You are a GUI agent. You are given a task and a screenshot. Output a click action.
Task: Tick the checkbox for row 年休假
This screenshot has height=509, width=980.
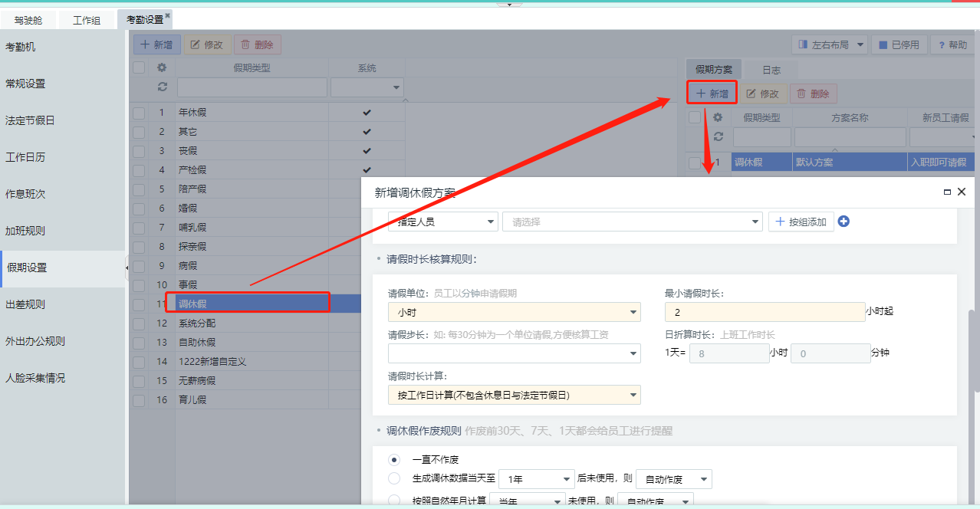tap(139, 112)
